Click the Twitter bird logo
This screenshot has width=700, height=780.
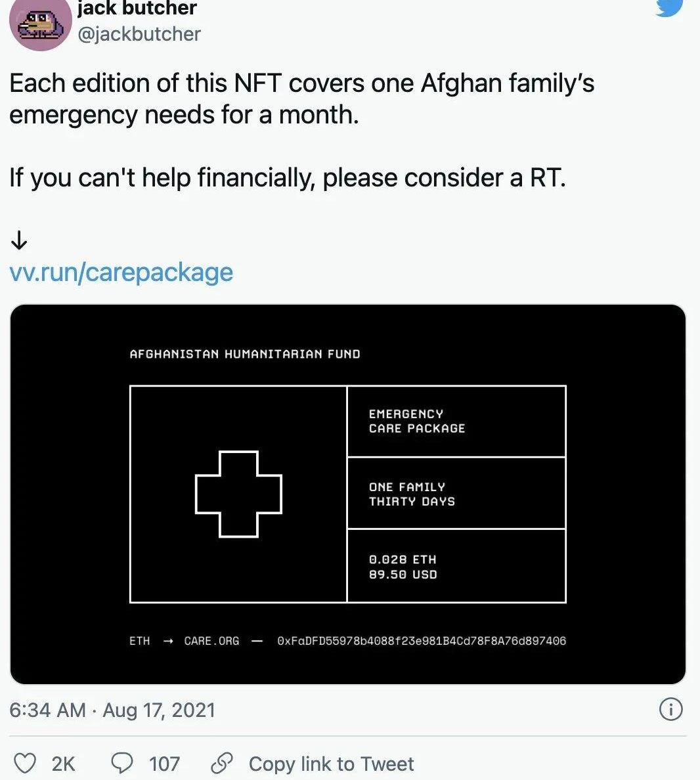[670, 7]
